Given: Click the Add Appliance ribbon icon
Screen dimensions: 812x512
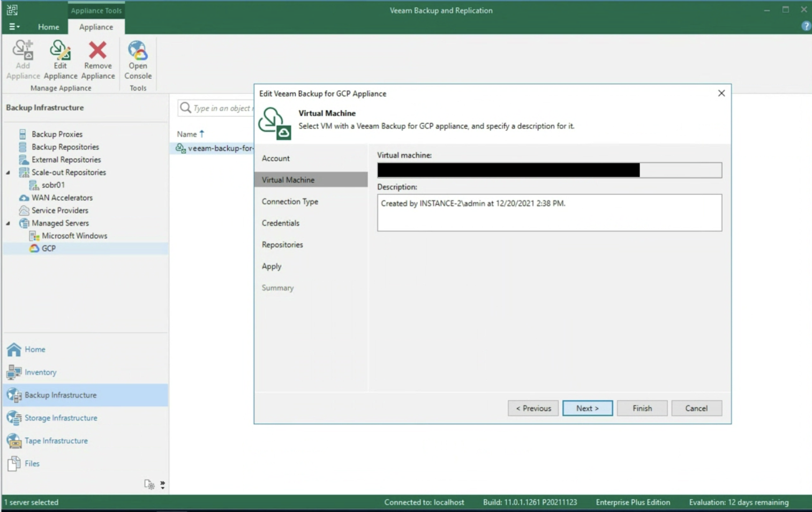Looking at the screenshot, I should (x=23, y=50).
